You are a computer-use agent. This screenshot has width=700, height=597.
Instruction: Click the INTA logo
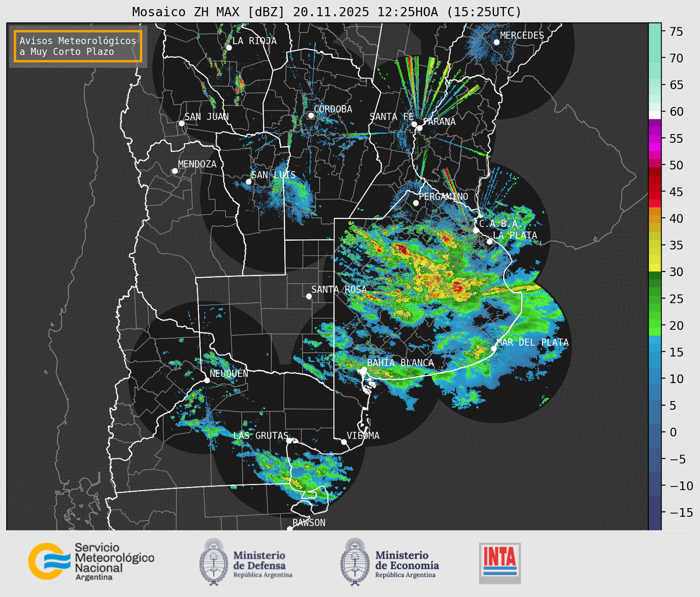500,563
